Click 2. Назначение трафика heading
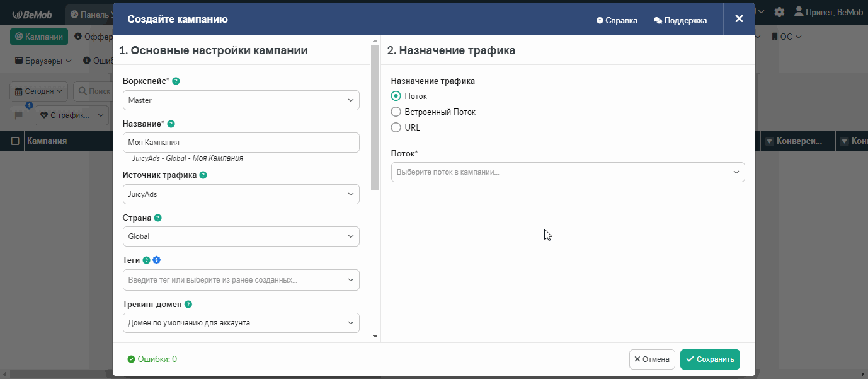The height and width of the screenshot is (379, 868). tap(452, 50)
